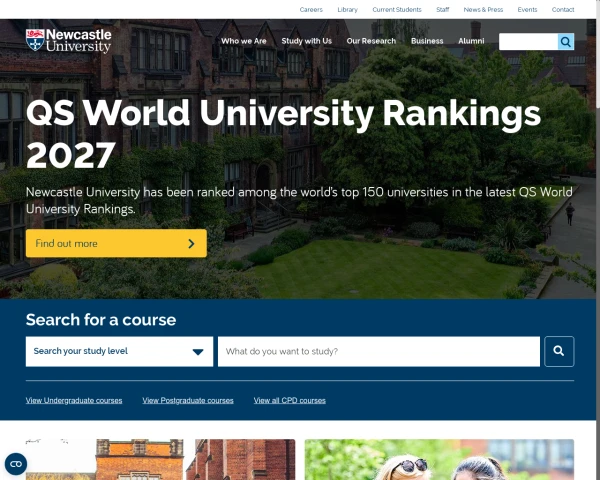
Task: Click the study level dropdown arrow
Action: point(198,352)
